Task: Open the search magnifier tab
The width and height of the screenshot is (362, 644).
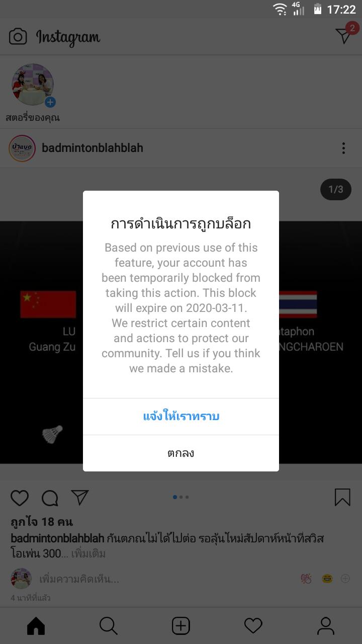Action: (x=108, y=626)
